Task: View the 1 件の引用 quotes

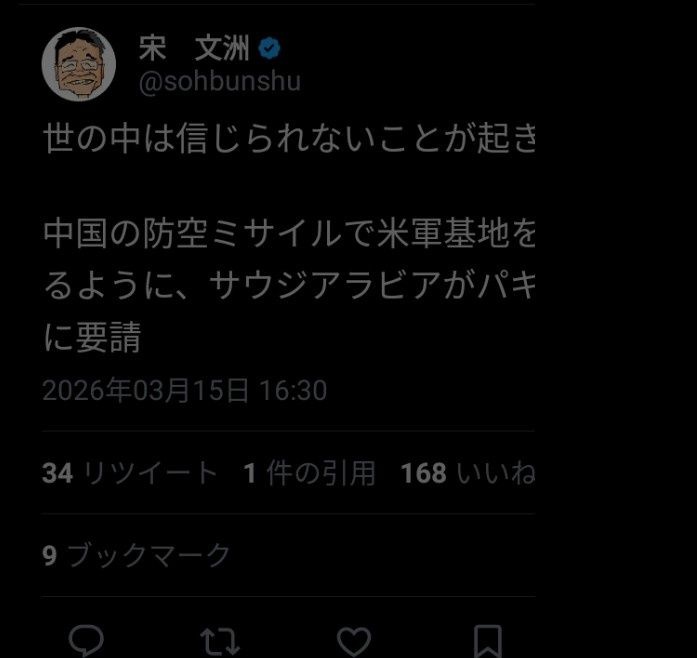Action: (x=309, y=473)
